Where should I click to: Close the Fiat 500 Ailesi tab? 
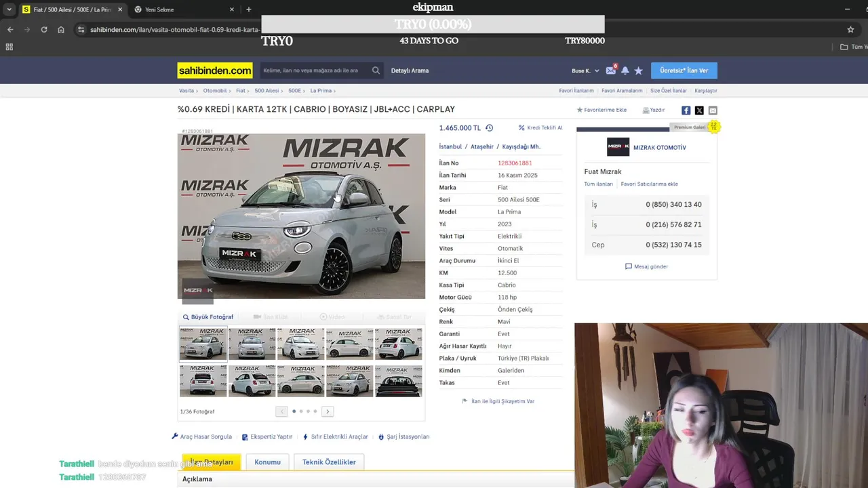tap(120, 9)
